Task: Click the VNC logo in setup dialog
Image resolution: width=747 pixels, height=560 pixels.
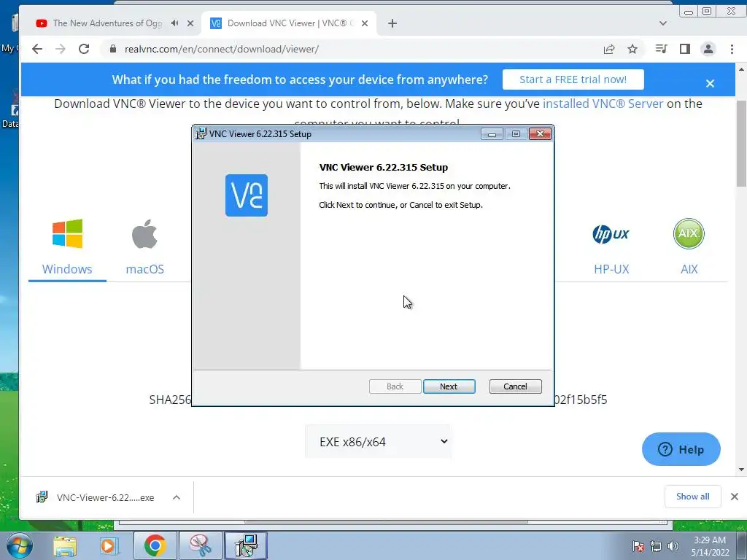Action: tap(247, 195)
